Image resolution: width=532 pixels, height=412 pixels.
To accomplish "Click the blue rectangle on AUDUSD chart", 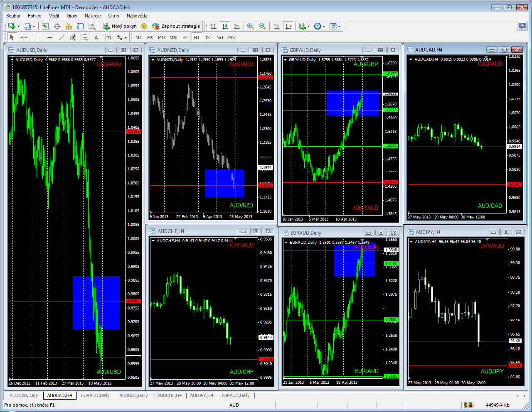I will [96, 303].
